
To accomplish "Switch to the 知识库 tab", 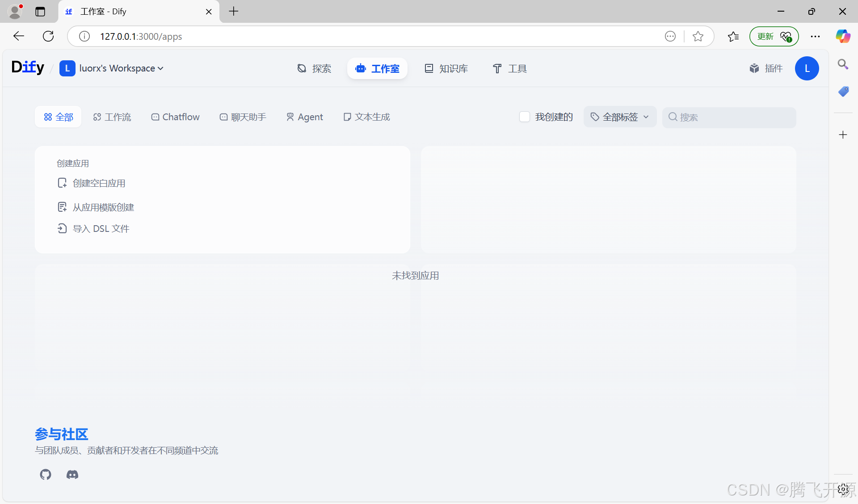I will (446, 68).
